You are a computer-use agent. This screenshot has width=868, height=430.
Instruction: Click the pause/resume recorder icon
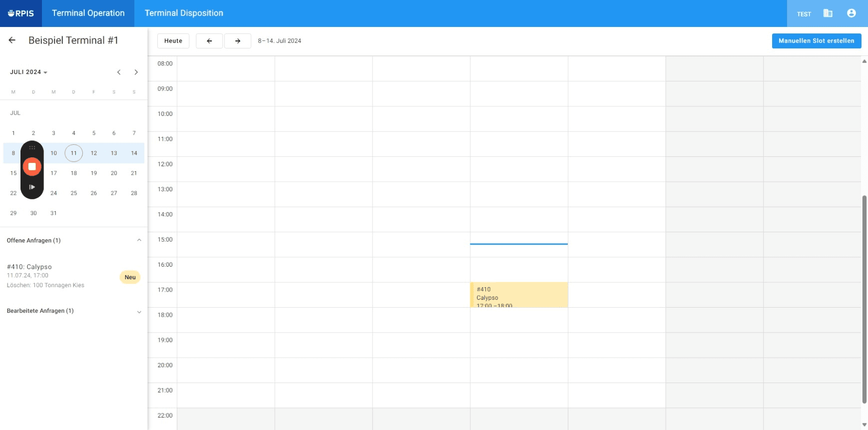point(32,187)
